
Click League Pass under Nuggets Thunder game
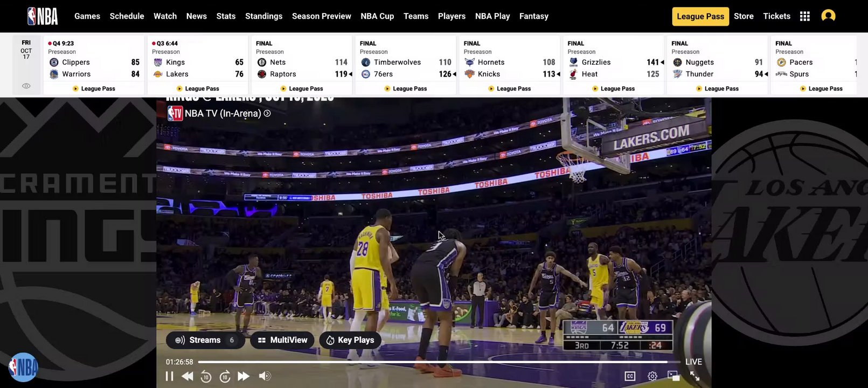click(x=718, y=88)
